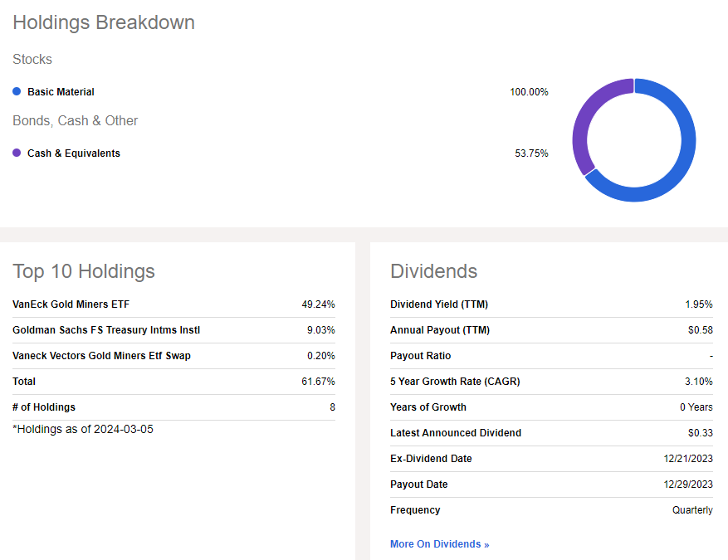Click the Dividends section heading

[x=433, y=271]
